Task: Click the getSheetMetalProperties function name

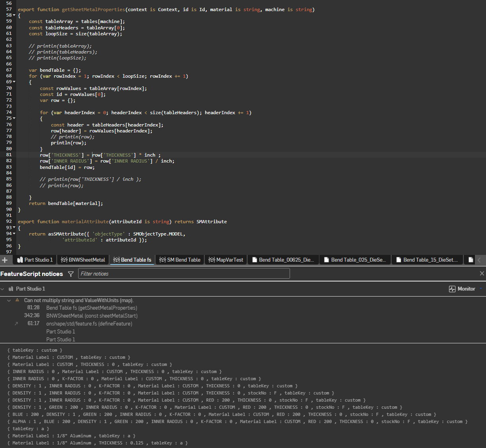Action: click(x=93, y=10)
